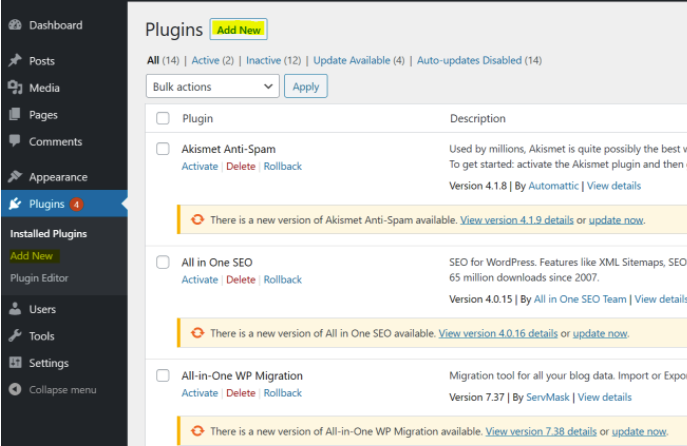Viewport: 687px width, 446px height.
Task: Click the red plugin update count badge
Action: coord(76,204)
